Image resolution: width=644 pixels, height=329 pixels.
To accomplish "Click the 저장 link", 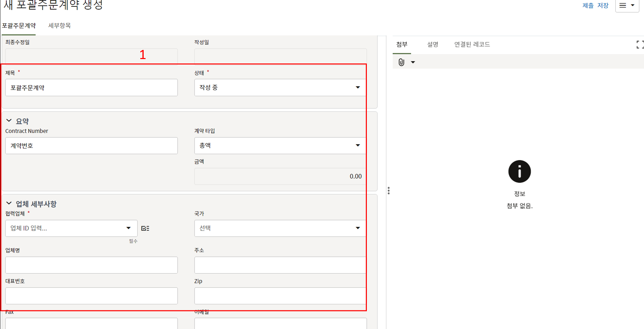I will 603,6.
